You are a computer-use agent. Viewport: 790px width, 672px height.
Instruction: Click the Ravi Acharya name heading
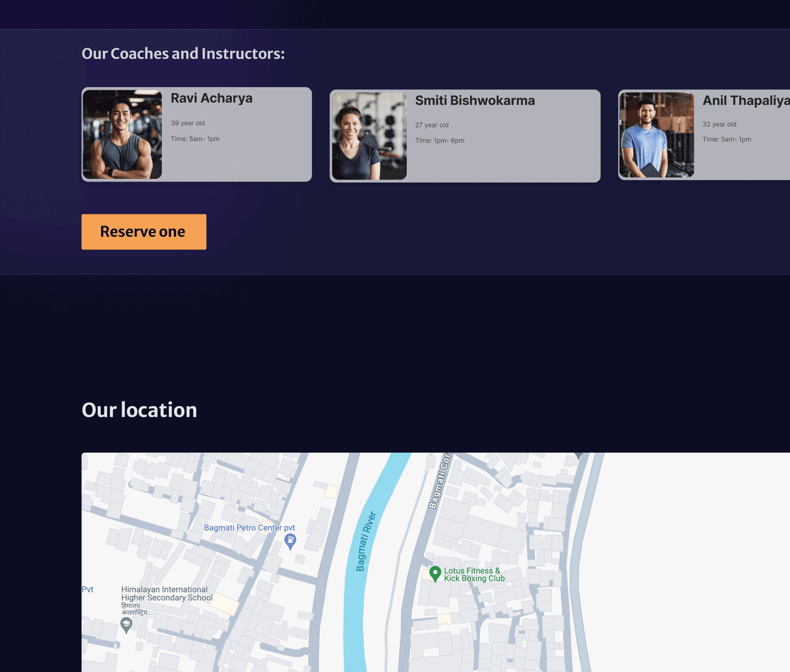tap(211, 98)
